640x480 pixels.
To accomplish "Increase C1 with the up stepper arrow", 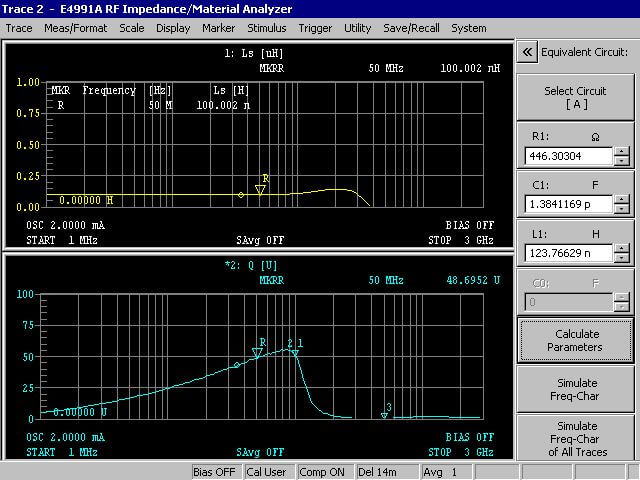I will 622,200.
